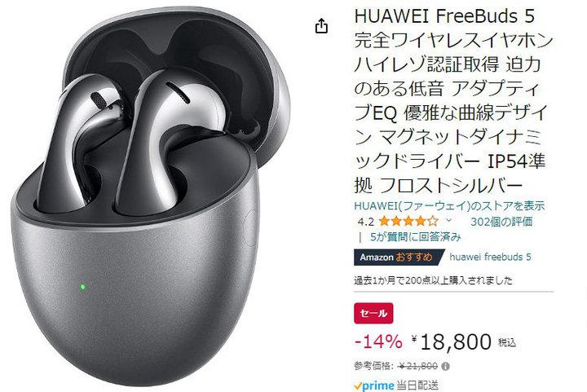Open the 302個の評価 reviews link
This screenshot has width=587, height=392.
pyautogui.click(x=501, y=222)
